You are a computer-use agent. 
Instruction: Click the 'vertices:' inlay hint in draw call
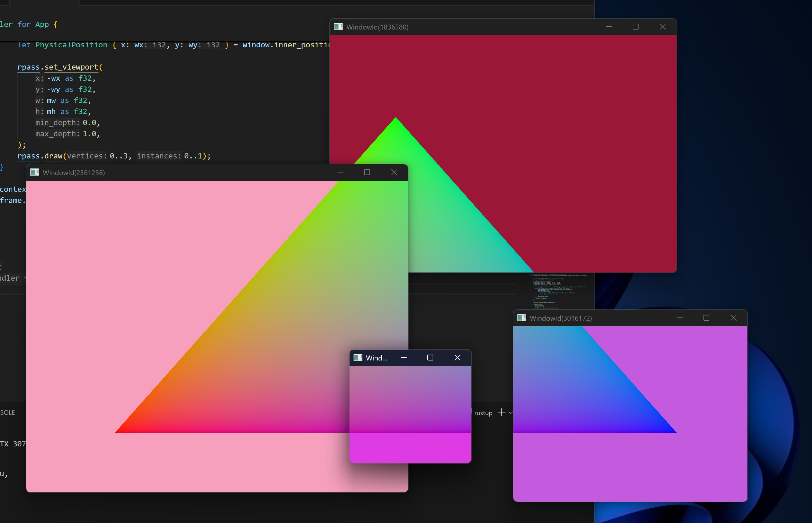87,156
